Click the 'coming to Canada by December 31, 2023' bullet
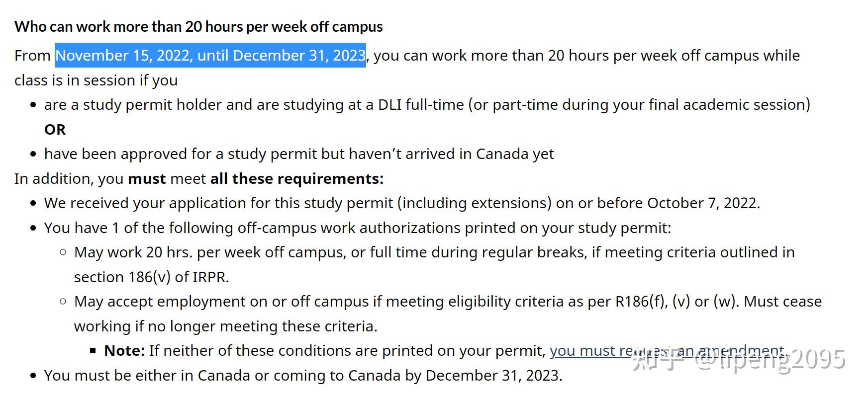 (x=303, y=375)
